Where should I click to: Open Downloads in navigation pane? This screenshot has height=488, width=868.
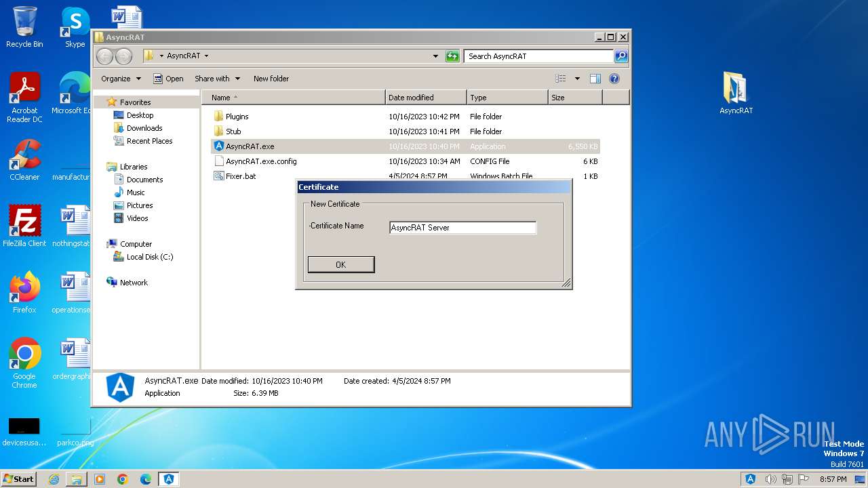pos(144,128)
